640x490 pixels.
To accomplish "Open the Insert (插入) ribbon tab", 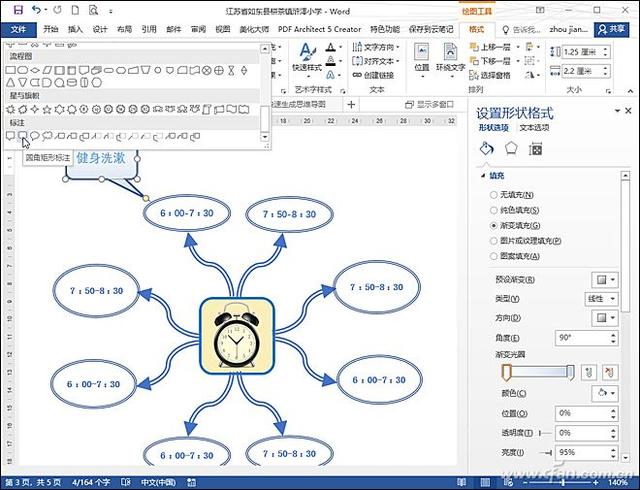I will coord(75,29).
